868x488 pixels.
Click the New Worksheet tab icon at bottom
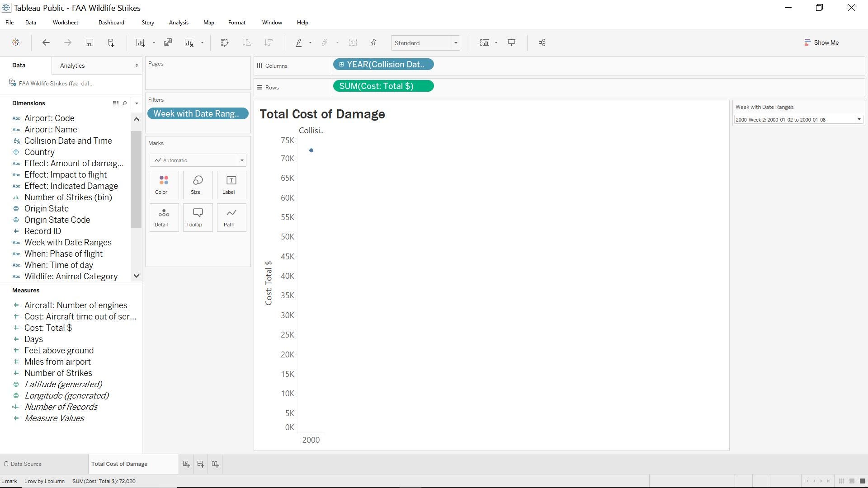coord(186,464)
